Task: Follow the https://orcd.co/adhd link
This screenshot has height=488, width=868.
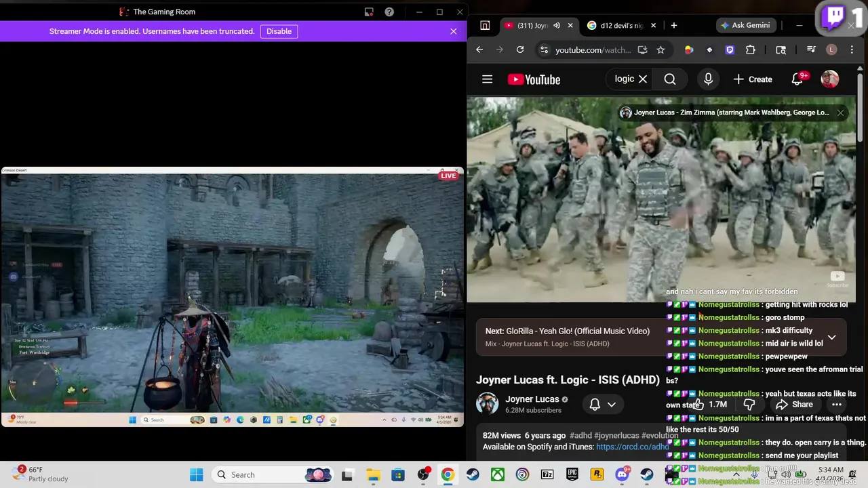Action: tap(632, 447)
